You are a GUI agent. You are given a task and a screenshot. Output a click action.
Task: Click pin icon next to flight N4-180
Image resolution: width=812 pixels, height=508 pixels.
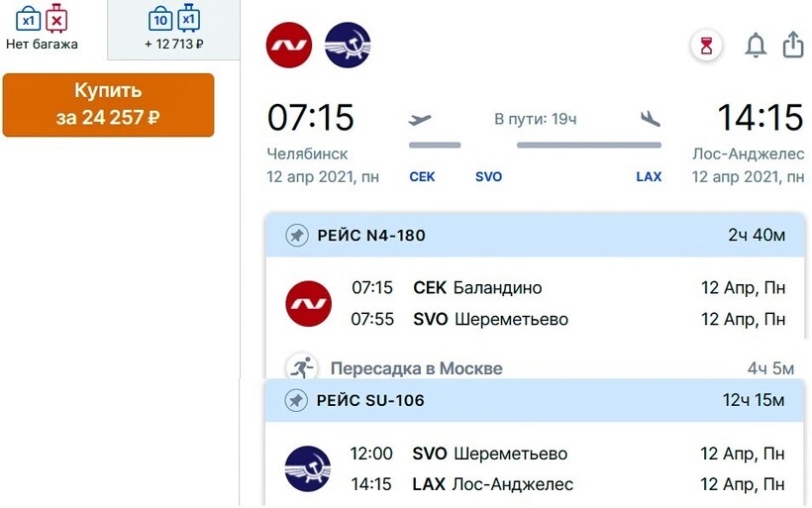click(x=296, y=236)
